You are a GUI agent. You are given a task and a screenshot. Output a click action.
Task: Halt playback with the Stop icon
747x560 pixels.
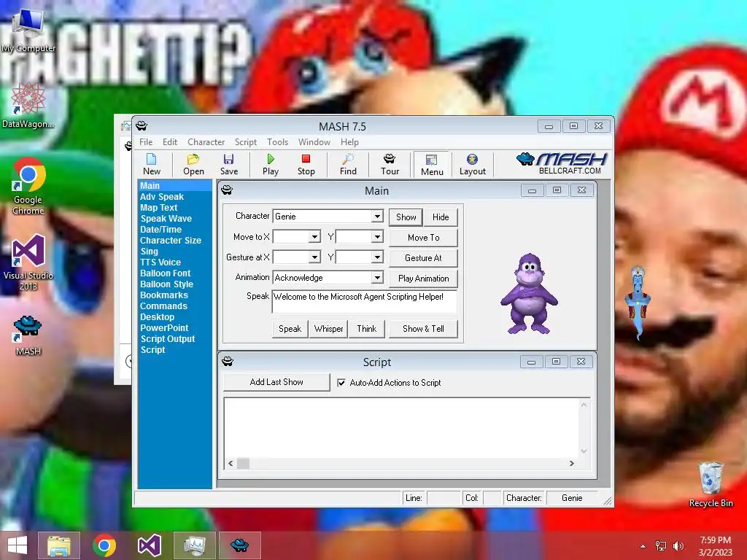coord(306,164)
